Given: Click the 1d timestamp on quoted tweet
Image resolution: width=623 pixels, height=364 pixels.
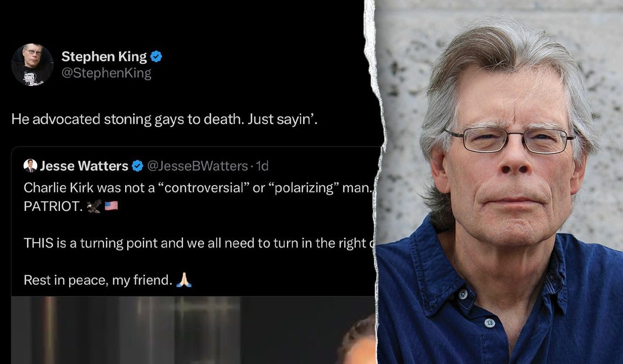Looking at the screenshot, I should [x=262, y=166].
